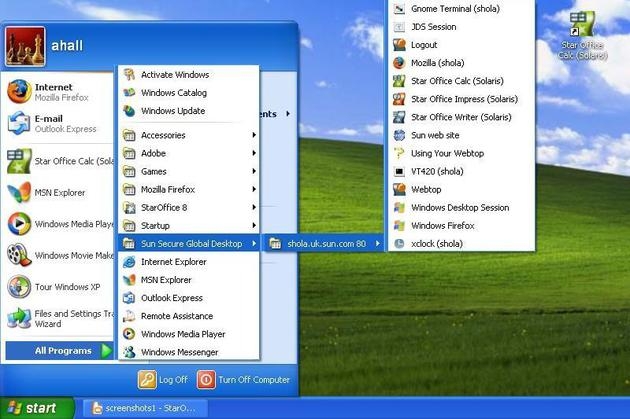Viewport: 630px width, 419px height.
Task: Click the JDS Session icon
Action: [x=399, y=27]
